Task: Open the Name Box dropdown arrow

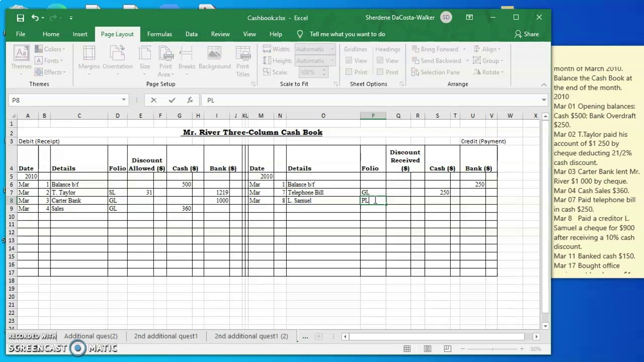Action: point(124,100)
